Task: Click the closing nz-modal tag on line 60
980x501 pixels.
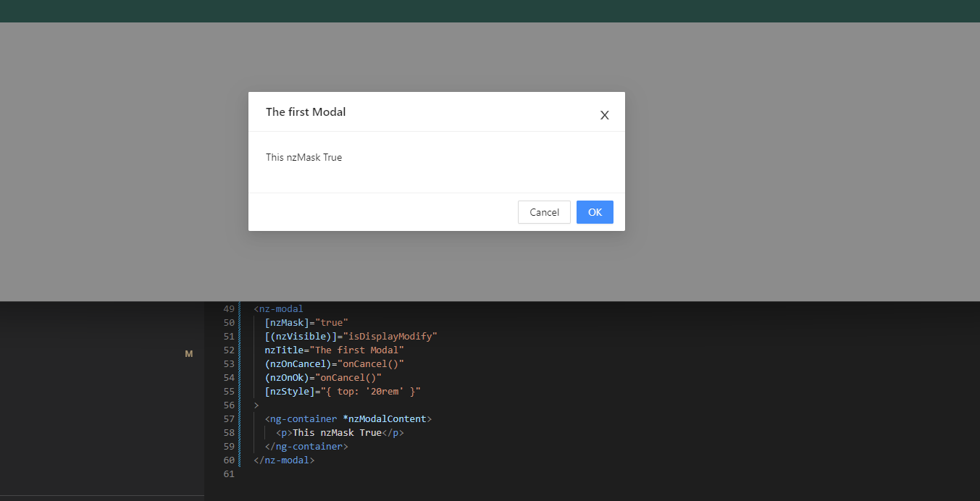Action: (x=284, y=460)
